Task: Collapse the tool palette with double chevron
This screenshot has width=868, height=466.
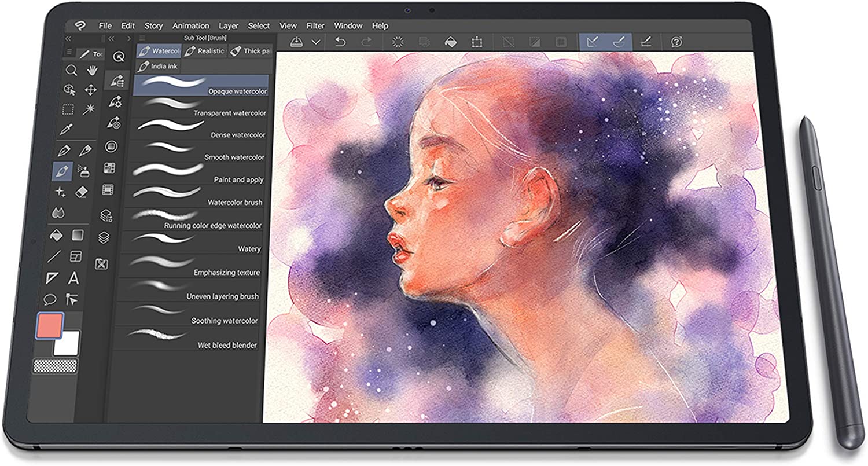Action: tap(68, 38)
